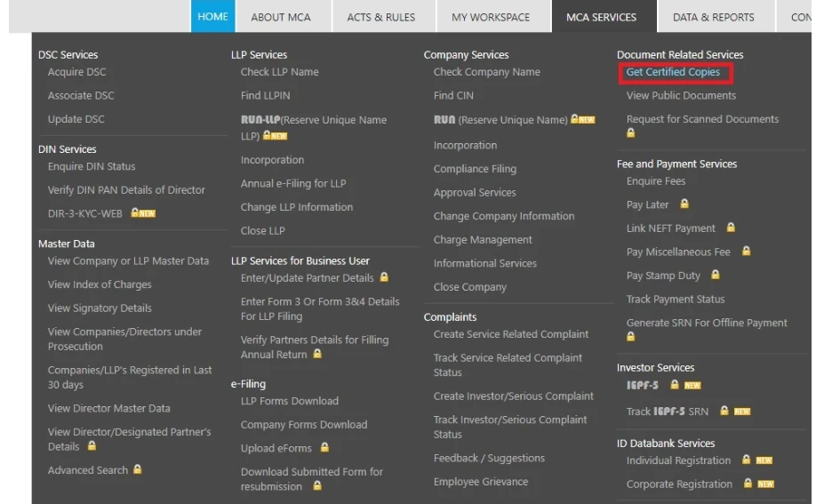Viewport: 840px width, 504px height.
Task: Select Close LLP
Action: [x=262, y=230]
